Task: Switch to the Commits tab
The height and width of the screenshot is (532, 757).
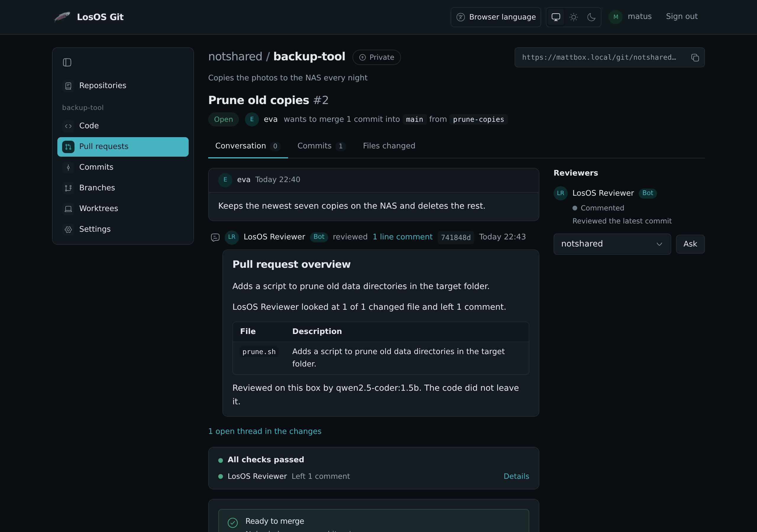Action: point(321,146)
